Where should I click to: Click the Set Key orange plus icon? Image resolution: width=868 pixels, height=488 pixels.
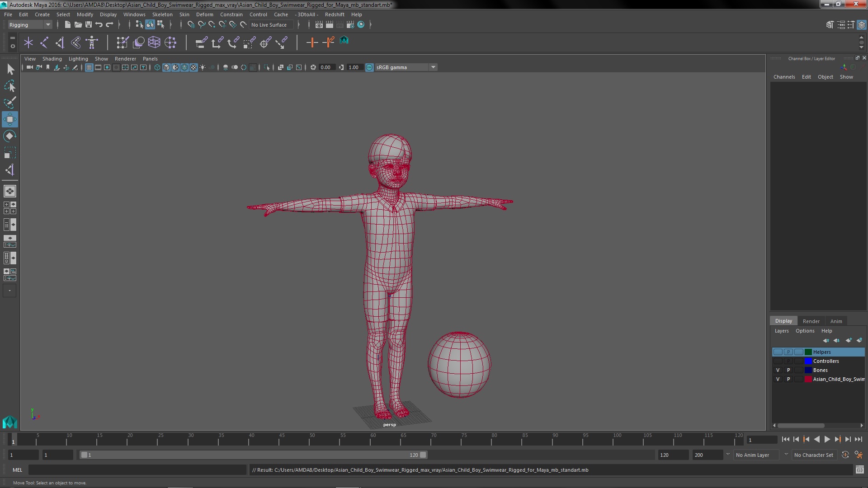[x=312, y=43]
